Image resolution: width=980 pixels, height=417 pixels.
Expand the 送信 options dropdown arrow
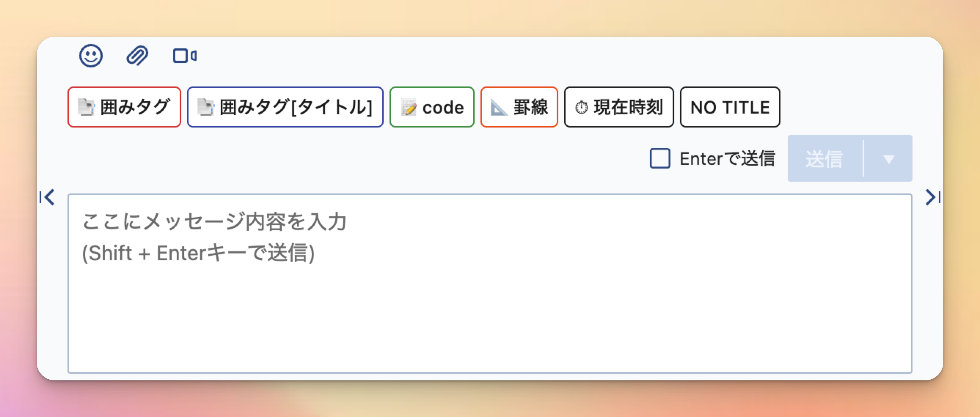pos(889,159)
